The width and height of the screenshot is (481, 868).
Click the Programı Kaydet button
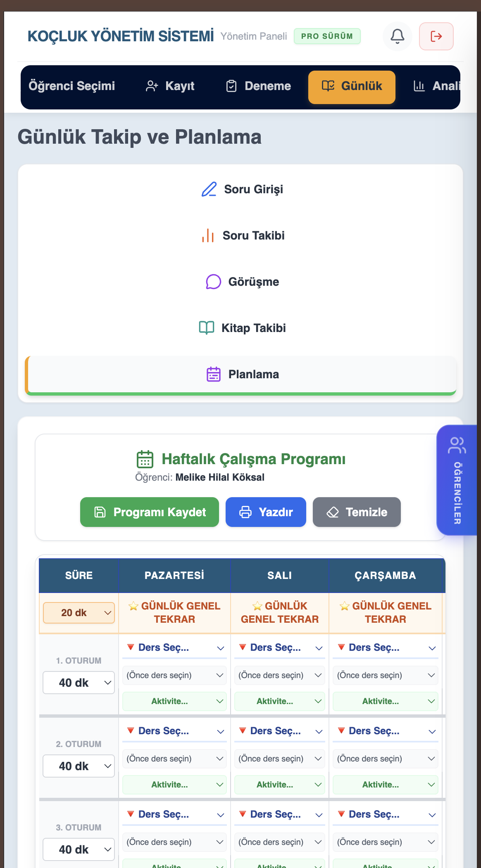tap(150, 512)
